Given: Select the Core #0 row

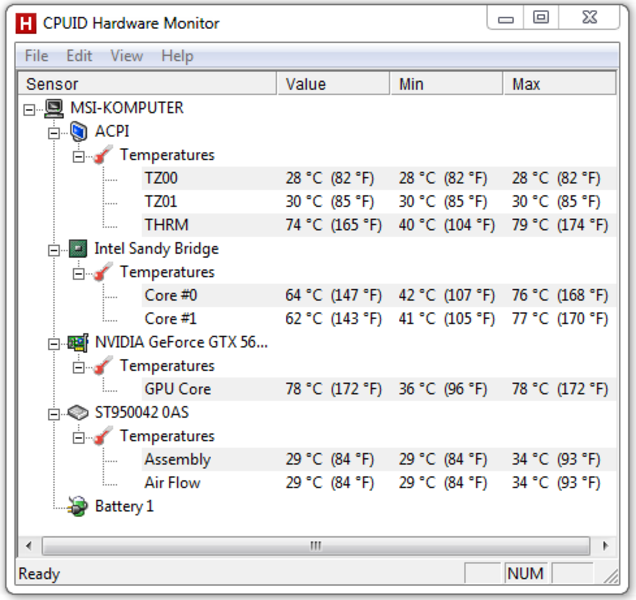Looking at the screenshot, I should (x=379, y=295).
